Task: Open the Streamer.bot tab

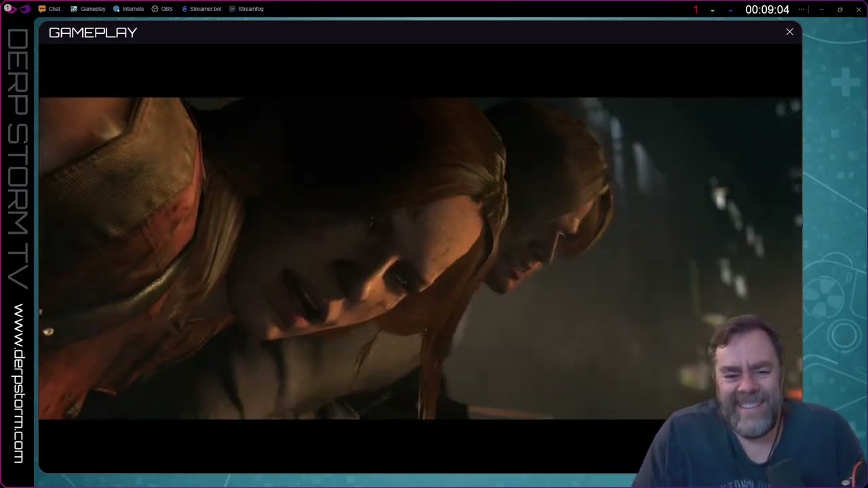Action: tap(201, 9)
